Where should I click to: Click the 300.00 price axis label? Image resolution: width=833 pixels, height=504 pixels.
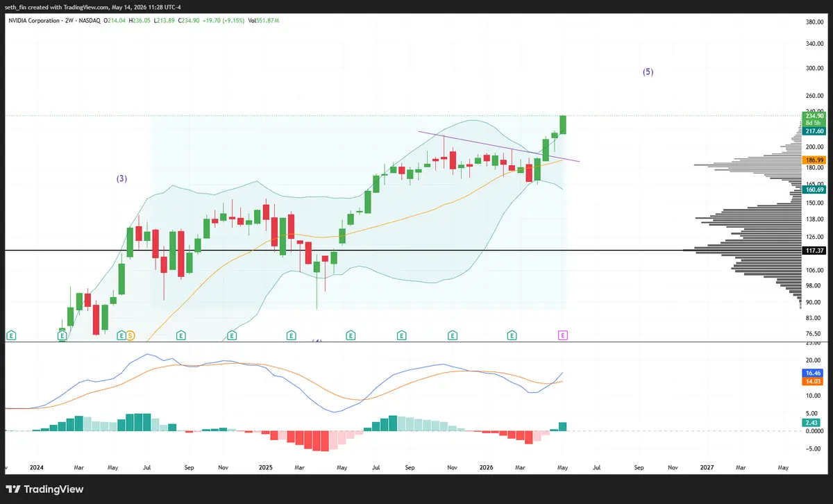814,68
